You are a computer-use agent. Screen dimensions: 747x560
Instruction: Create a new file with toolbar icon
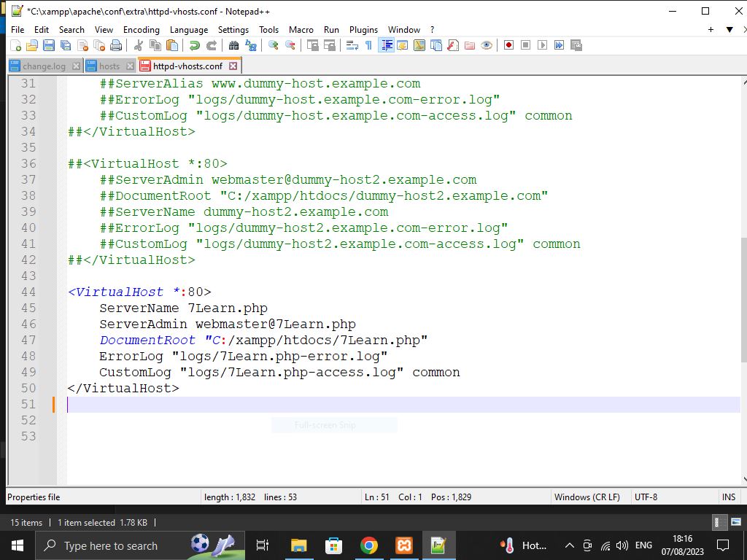click(x=16, y=45)
